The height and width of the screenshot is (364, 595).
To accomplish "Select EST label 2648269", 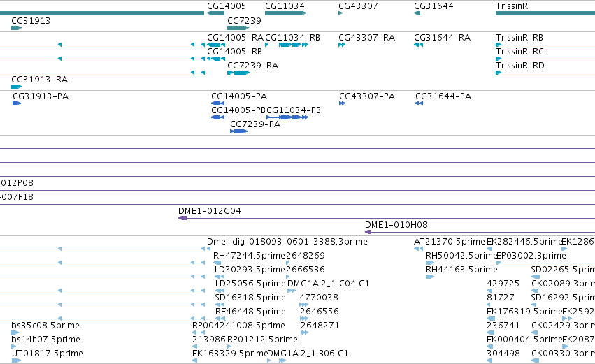I will click(x=306, y=256).
